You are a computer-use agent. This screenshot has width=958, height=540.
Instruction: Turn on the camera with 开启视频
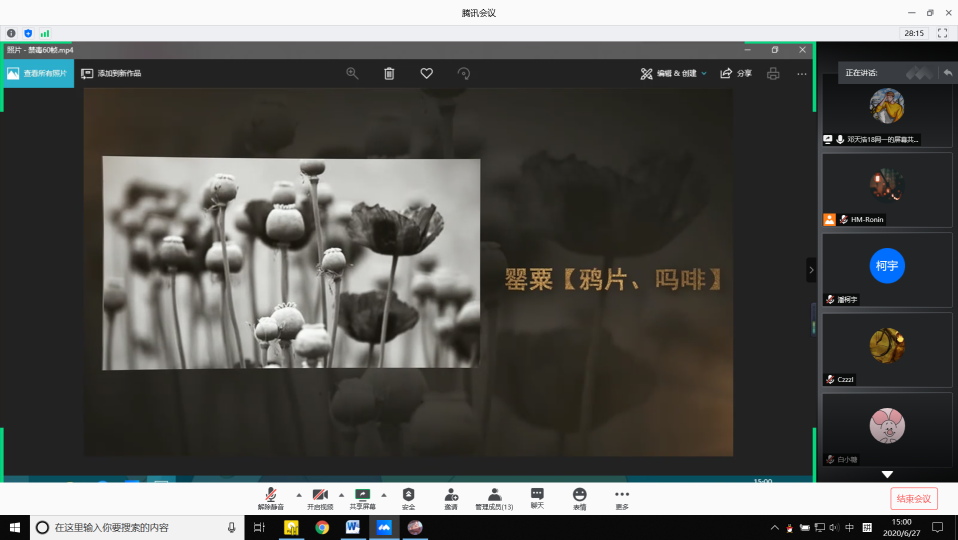point(320,495)
